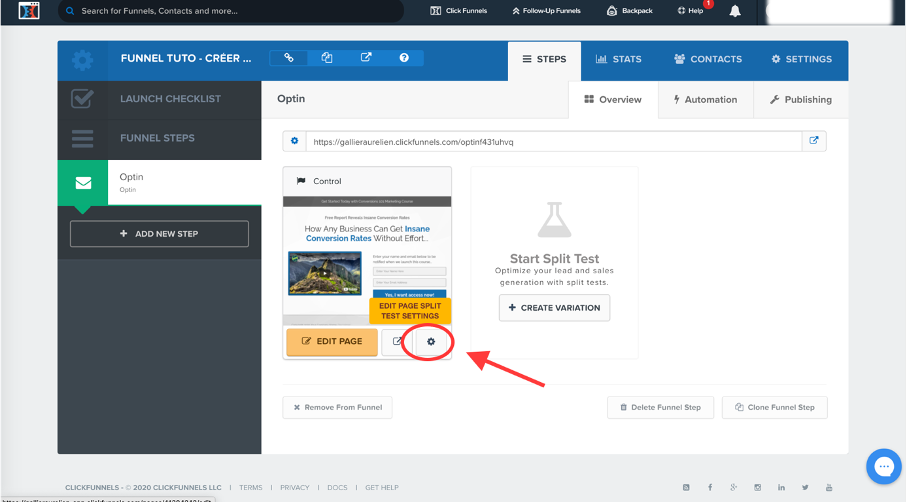906x502 pixels.
Task: Open page split test settings gear
Action: coord(431,342)
